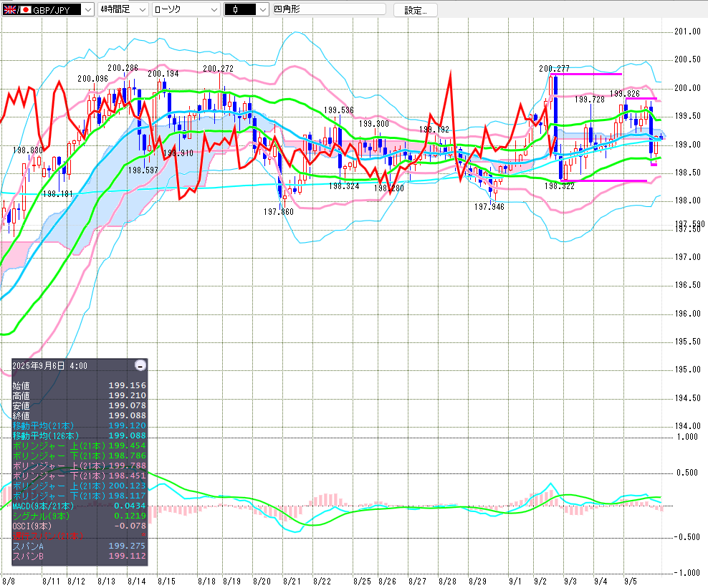The width and height of the screenshot is (708, 588).
Task: Click the 199.826 price label
Action: pyautogui.click(x=625, y=93)
